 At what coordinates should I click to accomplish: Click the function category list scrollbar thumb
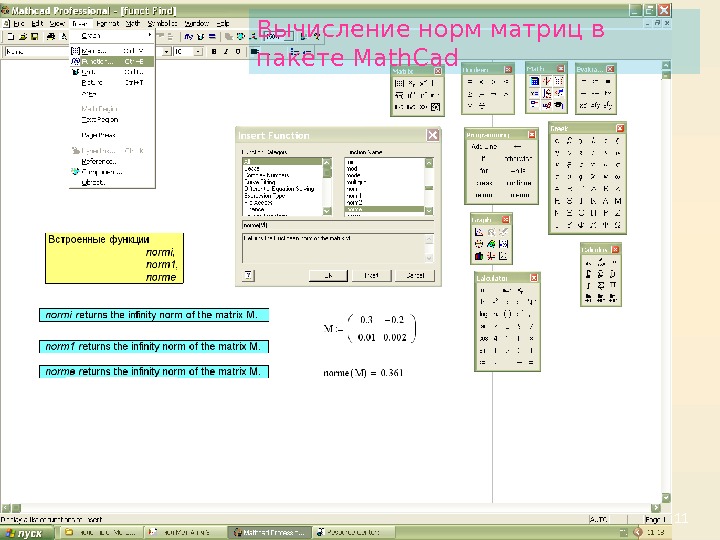pyautogui.click(x=327, y=172)
